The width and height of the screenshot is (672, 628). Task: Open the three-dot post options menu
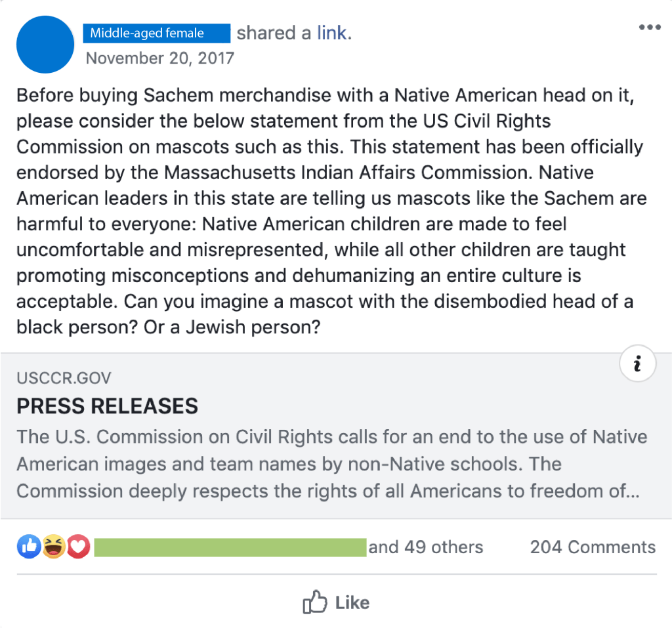tap(649, 28)
